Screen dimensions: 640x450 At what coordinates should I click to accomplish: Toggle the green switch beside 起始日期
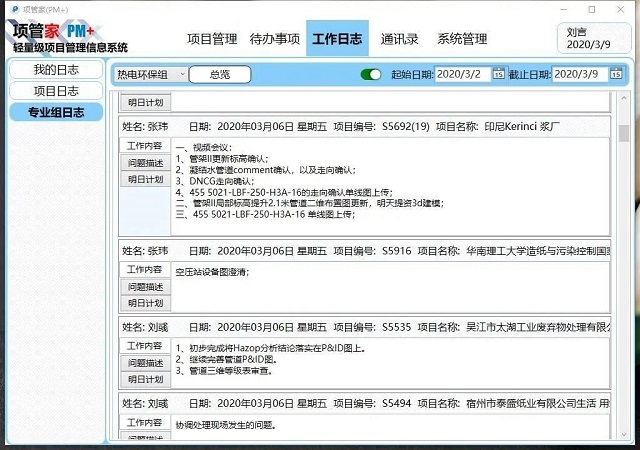[x=371, y=74]
